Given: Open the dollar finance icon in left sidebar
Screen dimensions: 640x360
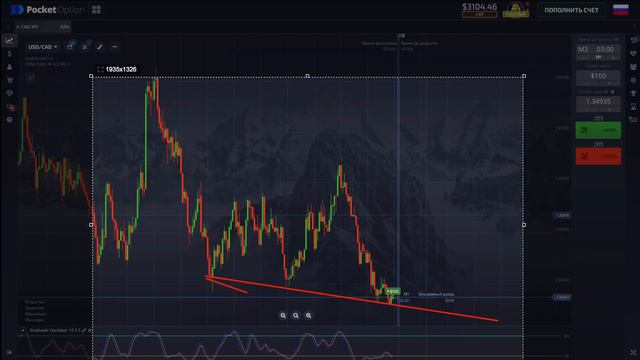Looking at the screenshot, I should pyautogui.click(x=9, y=53).
